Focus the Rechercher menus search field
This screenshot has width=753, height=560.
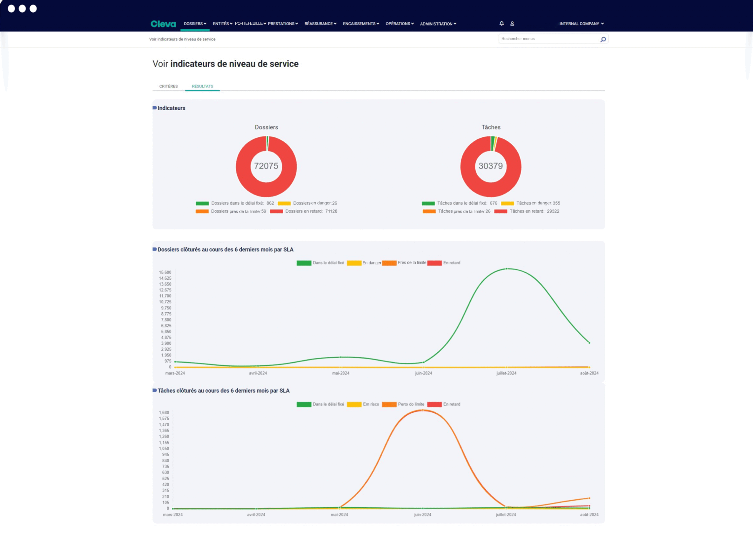tap(549, 39)
